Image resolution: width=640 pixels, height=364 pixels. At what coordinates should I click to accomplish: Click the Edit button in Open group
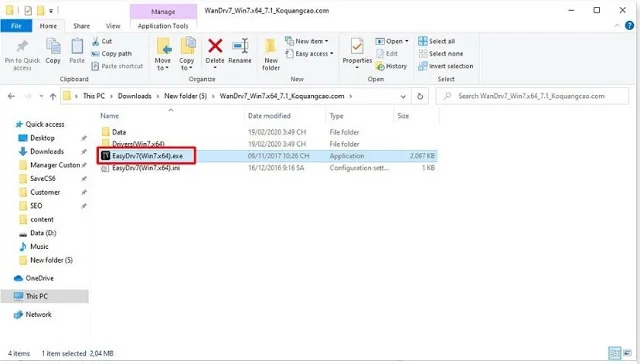tap(387, 53)
